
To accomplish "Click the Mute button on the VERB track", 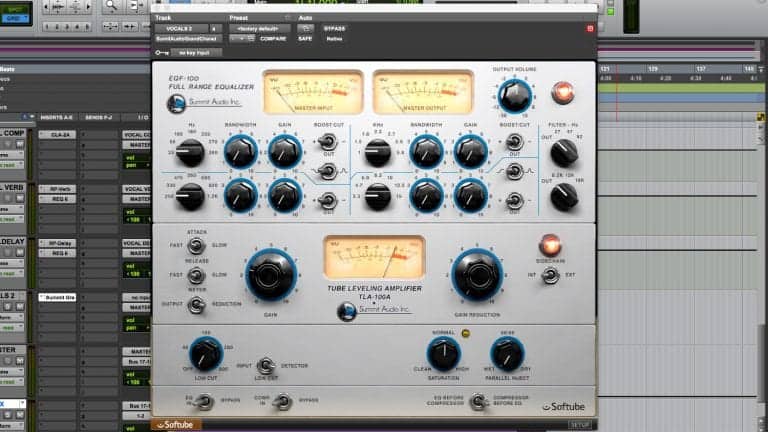I will tap(20, 198).
